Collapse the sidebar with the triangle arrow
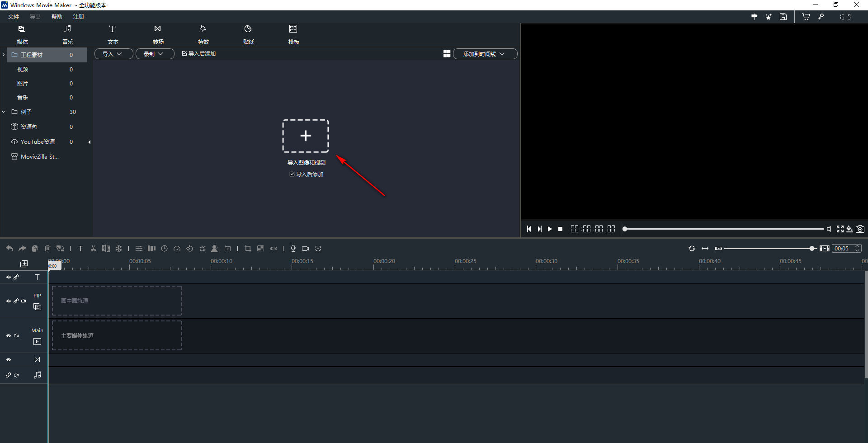This screenshot has width=868, height=443. tap(90, 142)
